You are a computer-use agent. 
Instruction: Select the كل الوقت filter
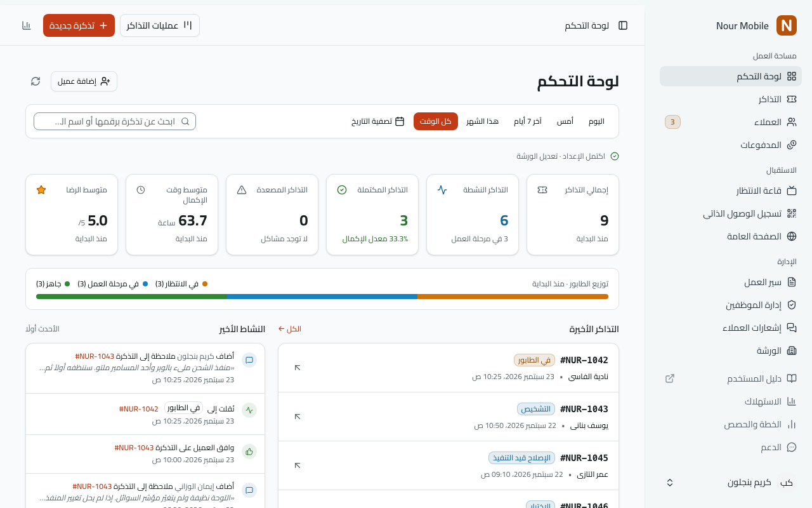(x=436, y=121)
